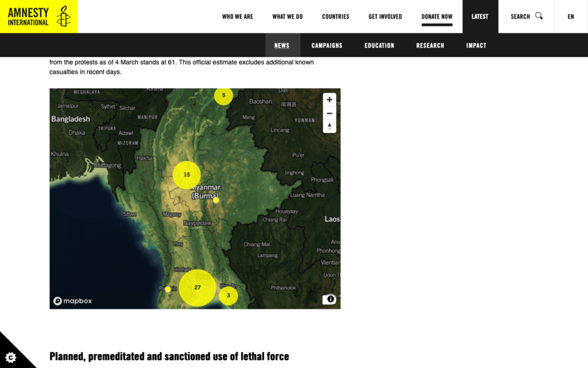
Task: Zoom out of the map with the minus button
Action: point(329,113)
